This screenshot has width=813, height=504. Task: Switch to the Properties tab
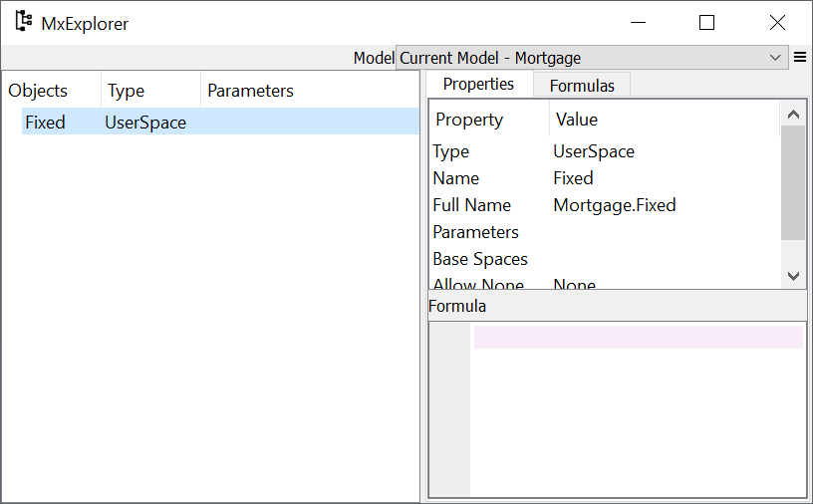coord(478,85)
